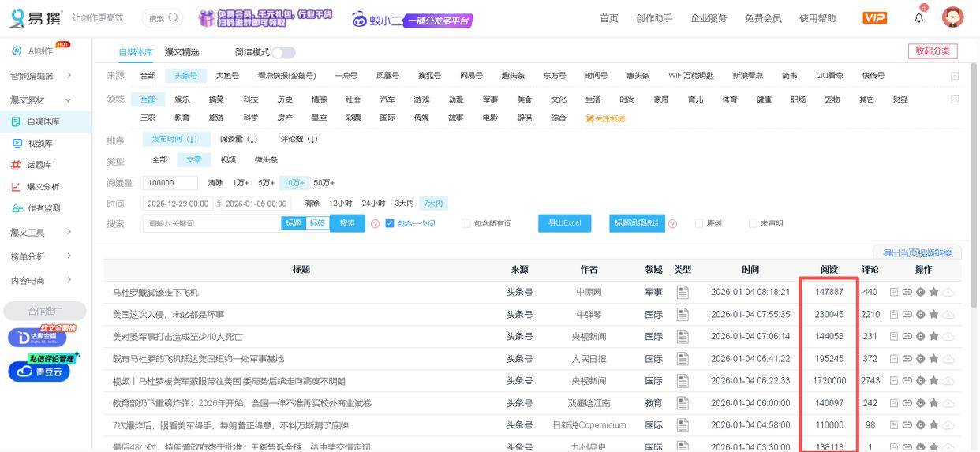
Task: Toggle the 简洁模式 switch
Action: click(x=283, y=53)
